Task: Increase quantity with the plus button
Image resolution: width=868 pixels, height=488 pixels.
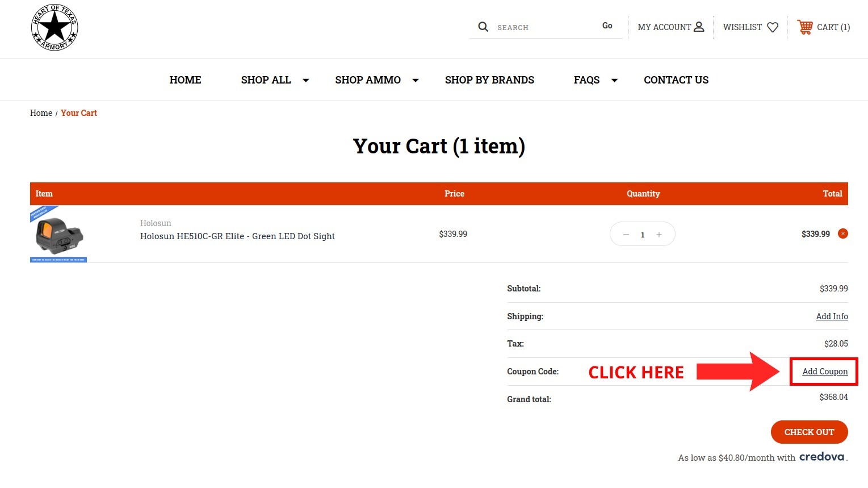Action: tap(659, 235)
